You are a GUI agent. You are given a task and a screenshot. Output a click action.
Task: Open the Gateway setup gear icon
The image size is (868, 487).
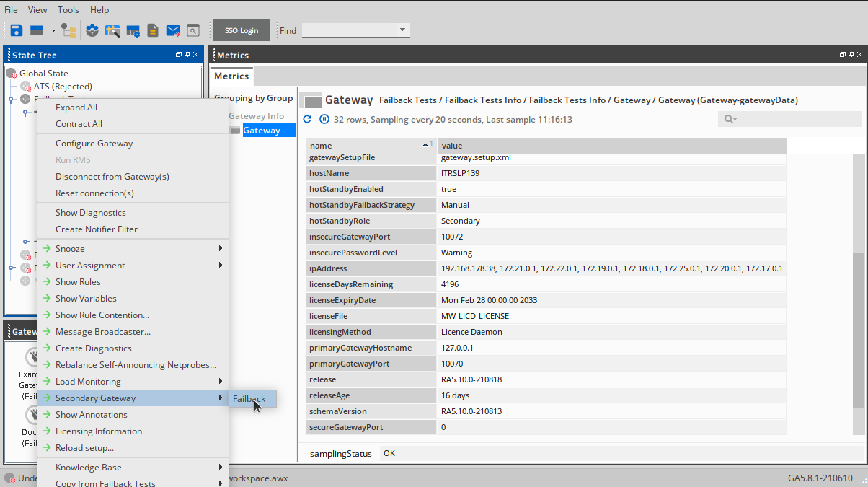pyautogui.click(x=92, y=30)
